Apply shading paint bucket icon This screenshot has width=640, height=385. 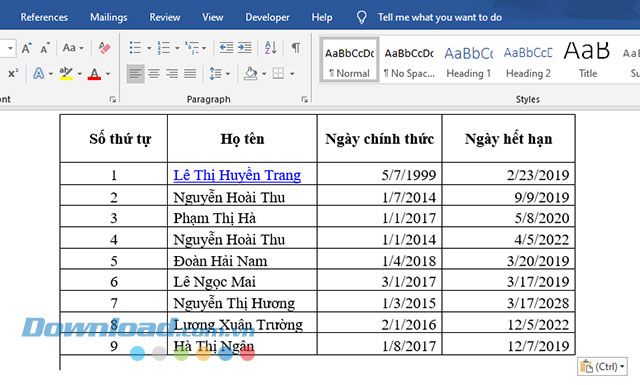pyautogui.click(x=251, y=74)
